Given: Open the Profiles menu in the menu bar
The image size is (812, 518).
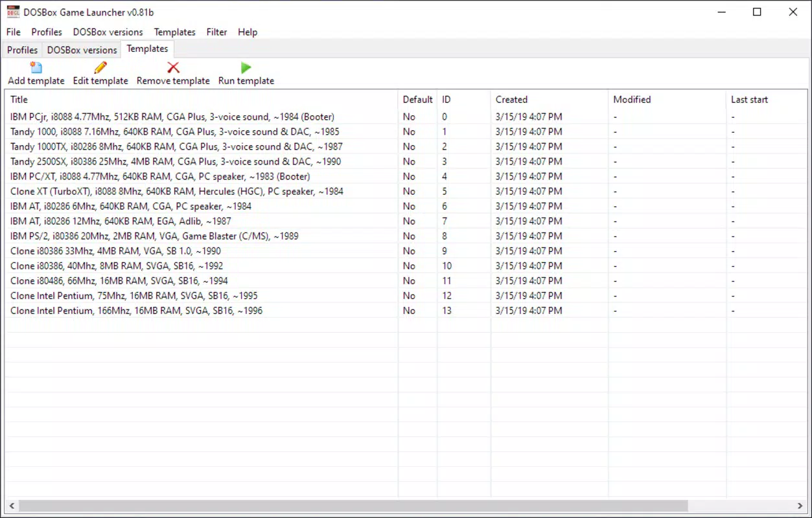Looking at the screenshot, I should pyautogui.click(x=47, y=32).
